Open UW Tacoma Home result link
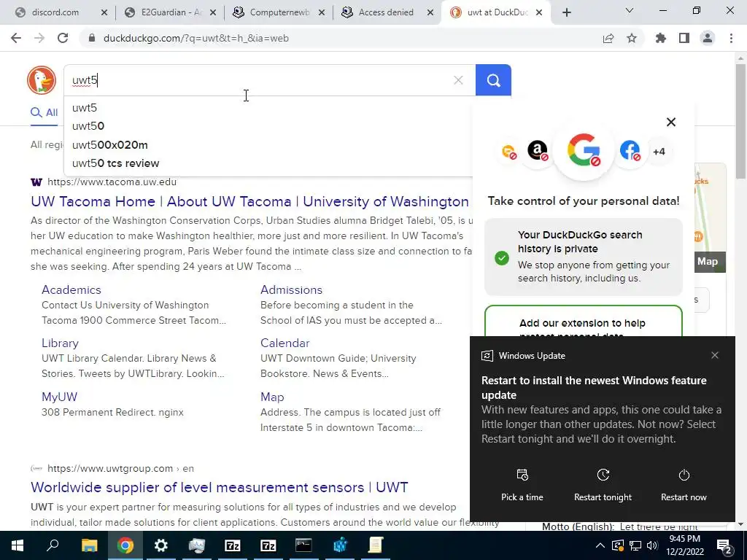This screenshot has height=560, width=747. [249, 201]
